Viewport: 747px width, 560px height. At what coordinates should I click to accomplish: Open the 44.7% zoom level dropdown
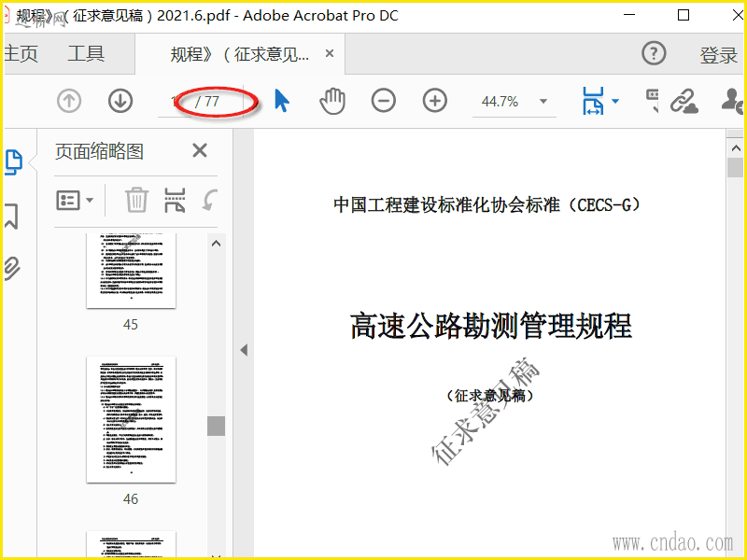pos(543,102)
